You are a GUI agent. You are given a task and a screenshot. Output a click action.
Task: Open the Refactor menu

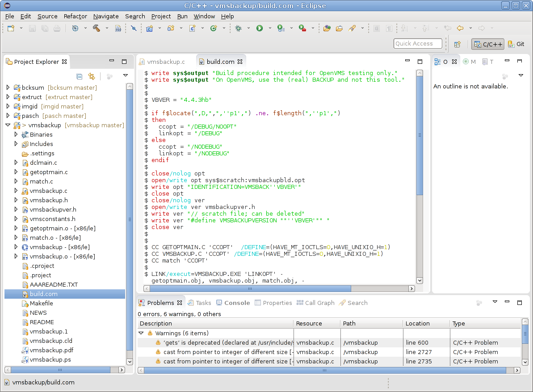75,17
